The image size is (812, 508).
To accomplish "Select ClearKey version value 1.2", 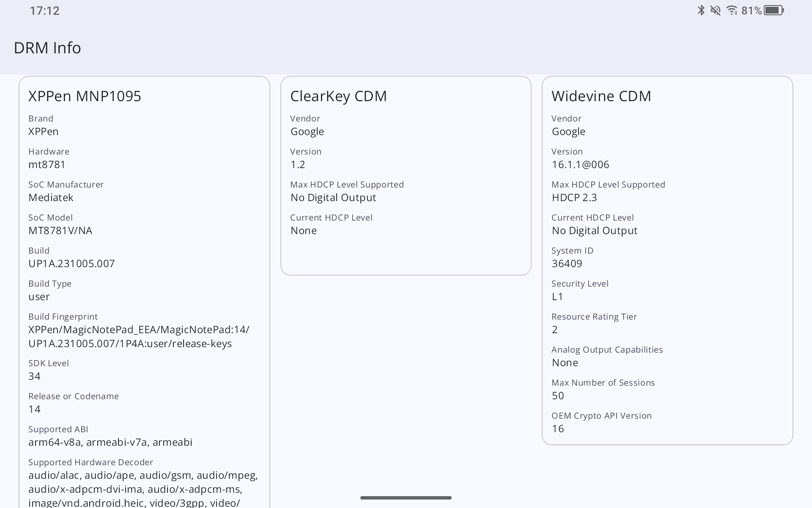I will (x=298, y=164).
